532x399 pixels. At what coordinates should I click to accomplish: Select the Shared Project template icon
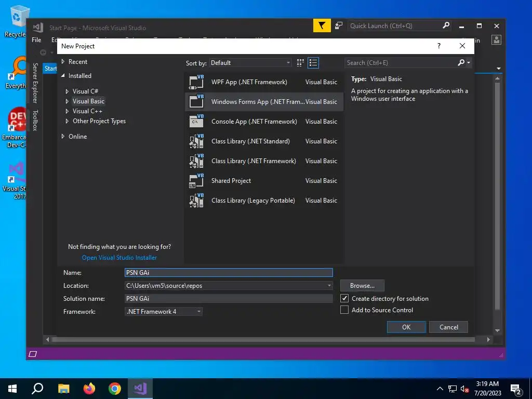point(196,180)
